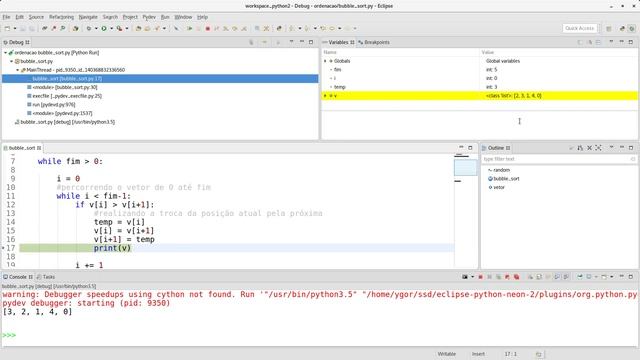The image size is (640, 360).
Task: Select the temp variable row
Action: pyautogui.click(x=480, y=87)
